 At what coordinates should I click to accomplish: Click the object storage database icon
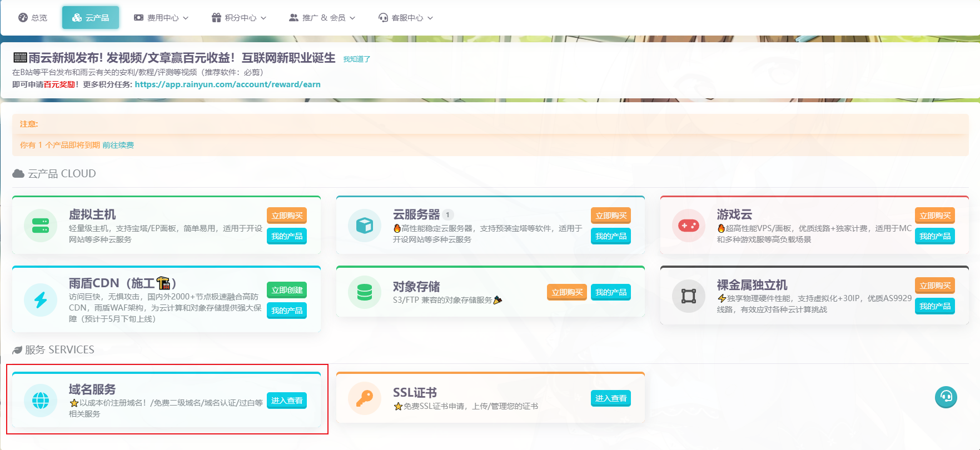365,292
